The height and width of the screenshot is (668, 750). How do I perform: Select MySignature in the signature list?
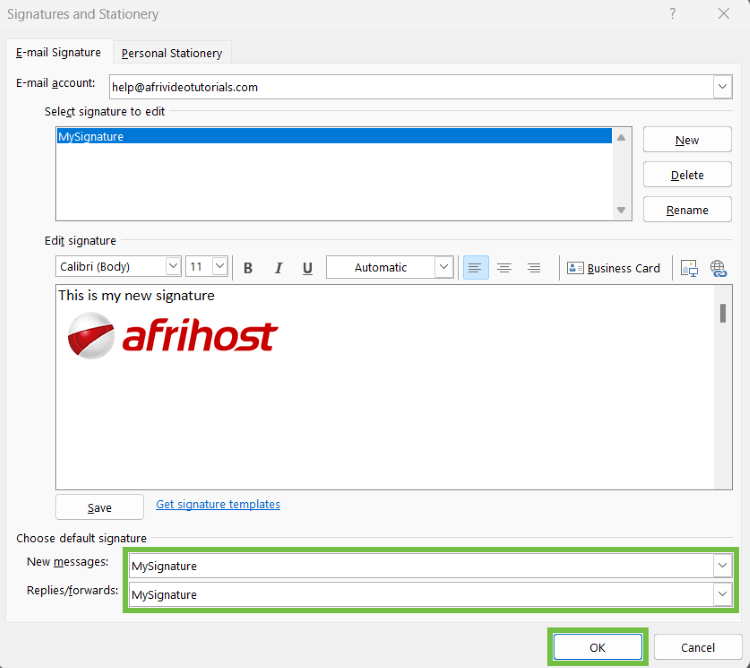click(x=91, y=137)
